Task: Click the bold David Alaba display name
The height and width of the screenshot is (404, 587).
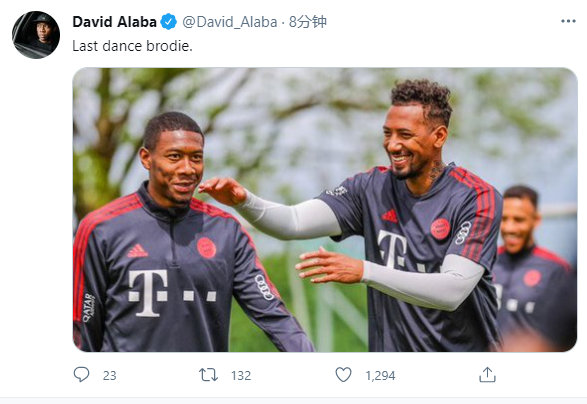Action: click(115, 22)
